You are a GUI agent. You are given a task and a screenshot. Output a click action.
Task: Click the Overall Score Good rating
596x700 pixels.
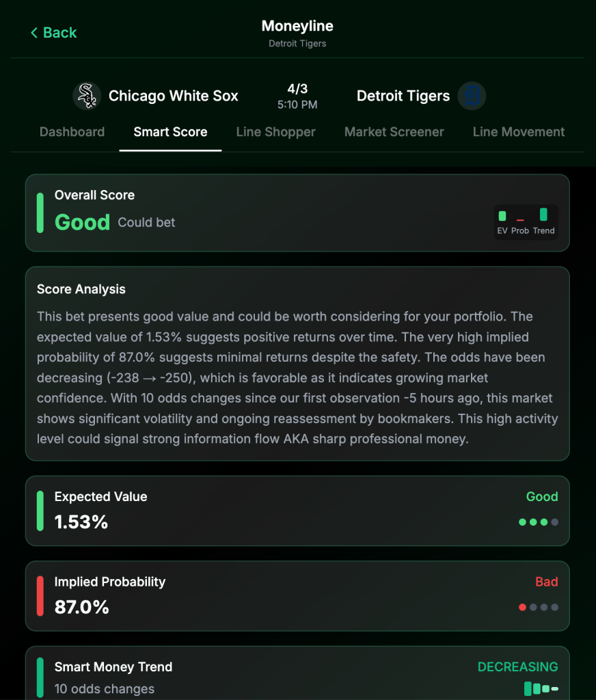click(x=82, y=222)
